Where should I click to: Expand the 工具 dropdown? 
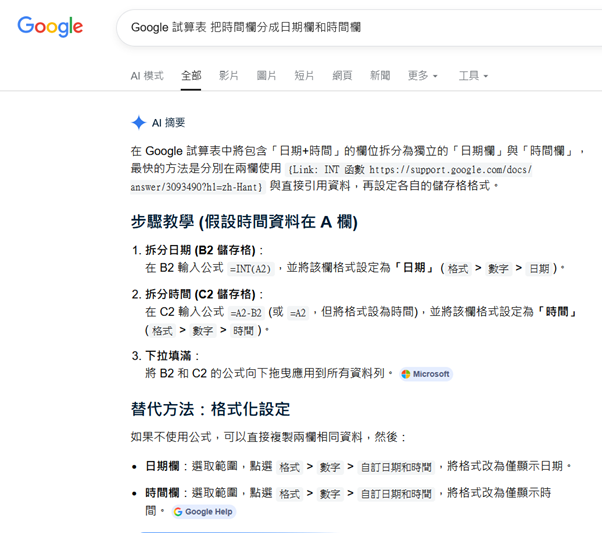click(473, 76)
